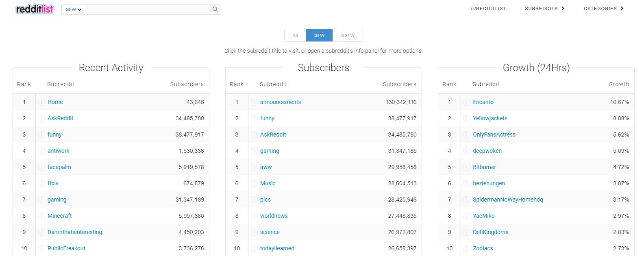The height and width of the screenshot is (256, 644).
Task: Open info icon beside DefiKingdoms
Action: (467, 232)
